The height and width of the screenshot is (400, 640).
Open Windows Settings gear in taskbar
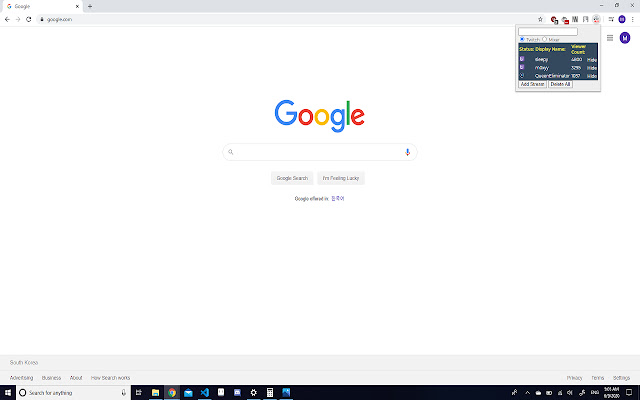[x=253, y=393]
